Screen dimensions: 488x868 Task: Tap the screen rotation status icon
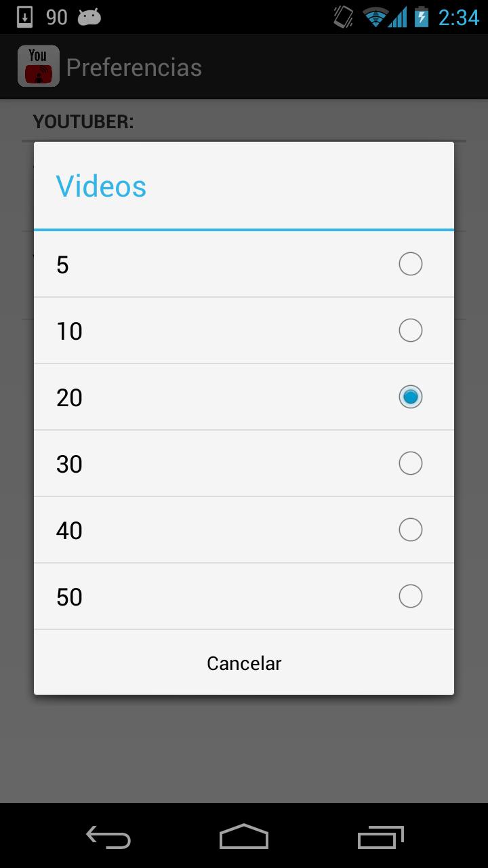[x=344, y=17]
